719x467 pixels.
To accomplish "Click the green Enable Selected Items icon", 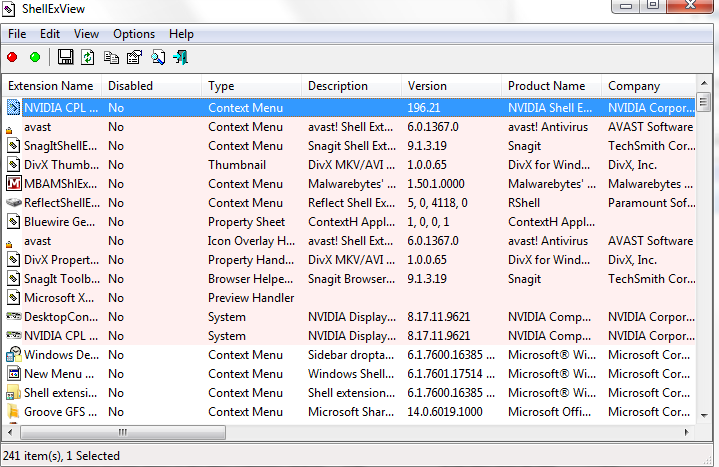I will [x=35, y=57].
